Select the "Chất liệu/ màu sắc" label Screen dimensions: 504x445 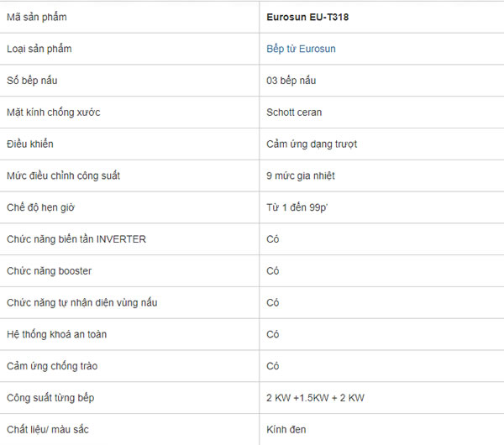[48, 430]
